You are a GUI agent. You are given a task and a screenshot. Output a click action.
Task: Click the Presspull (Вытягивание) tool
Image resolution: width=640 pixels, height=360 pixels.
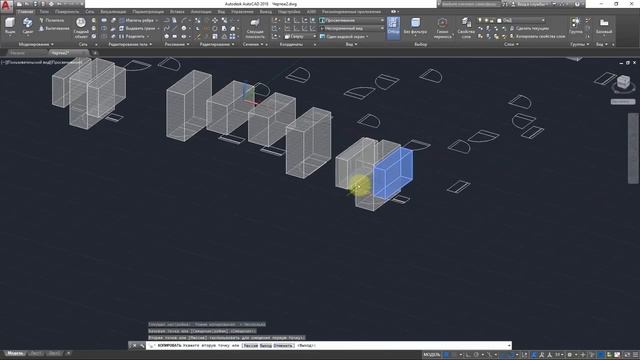[54, 29]
